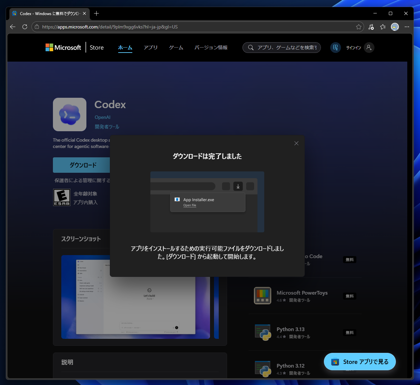Click the address bar URL
Image resolution: width=420 pixels, height=385 pixels.
110,27
